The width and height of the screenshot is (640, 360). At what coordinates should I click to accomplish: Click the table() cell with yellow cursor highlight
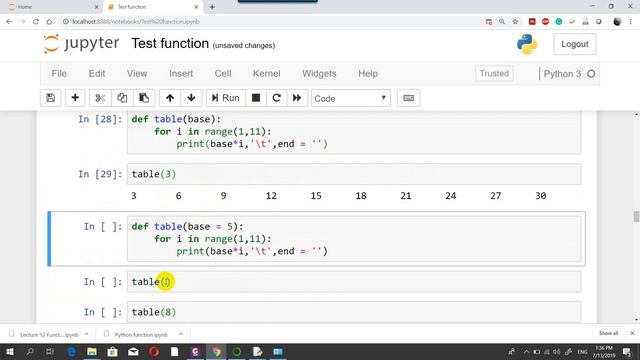click(354, 282)
